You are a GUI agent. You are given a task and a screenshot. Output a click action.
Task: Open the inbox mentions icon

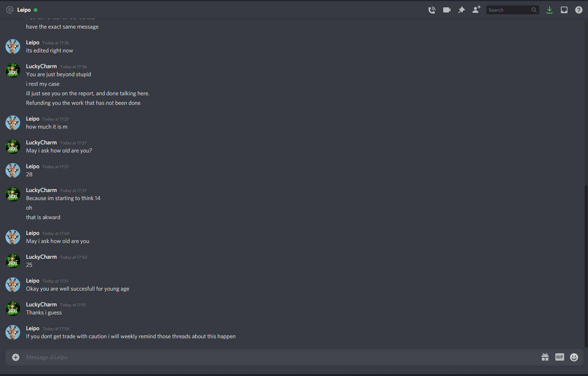564,10
